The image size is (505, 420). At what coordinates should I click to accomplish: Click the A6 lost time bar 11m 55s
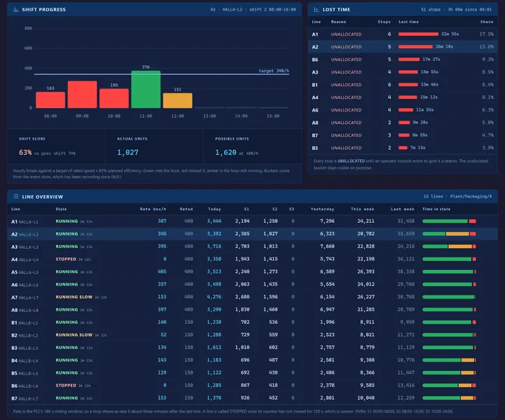[x=406, y=110]
